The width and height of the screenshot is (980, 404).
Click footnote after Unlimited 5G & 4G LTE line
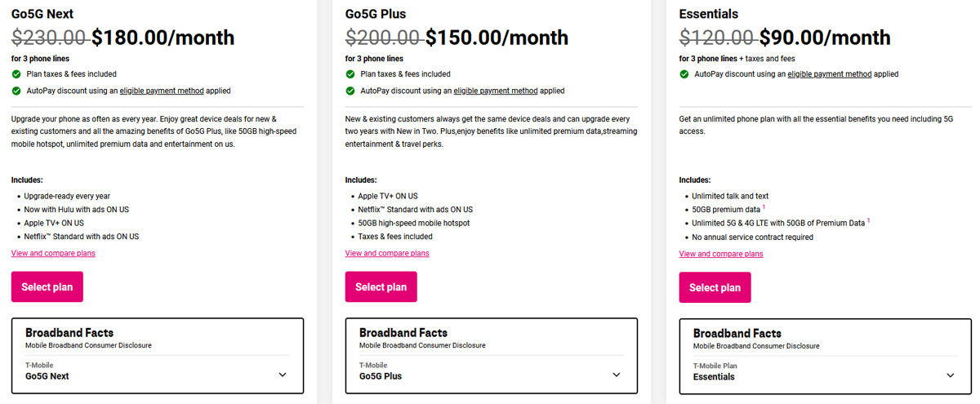[868, 220]
